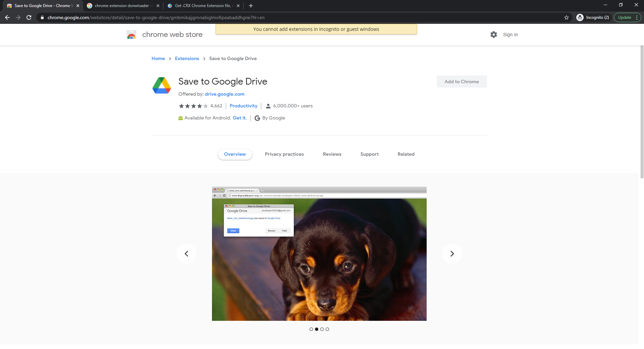Click the By Google badge

270,118
